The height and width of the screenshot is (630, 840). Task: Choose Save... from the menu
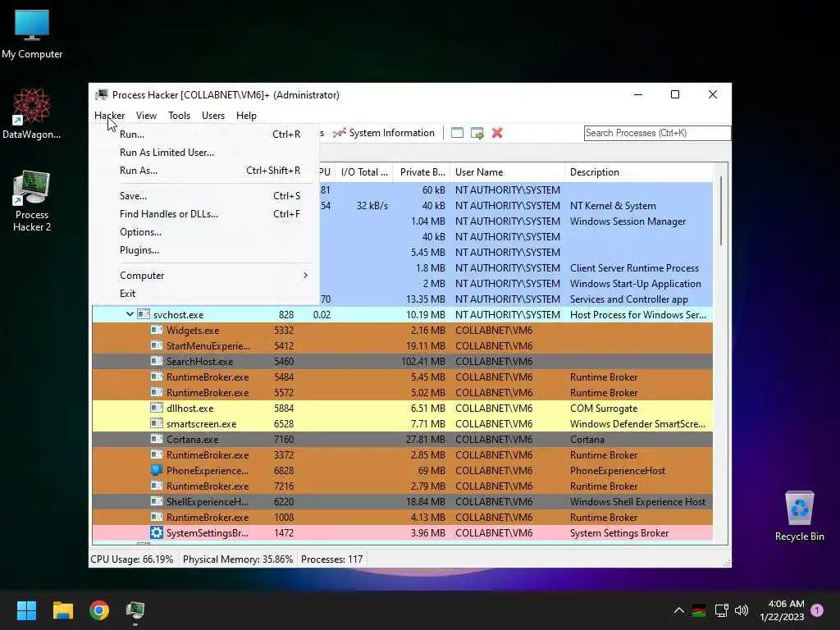pos(206,195)
